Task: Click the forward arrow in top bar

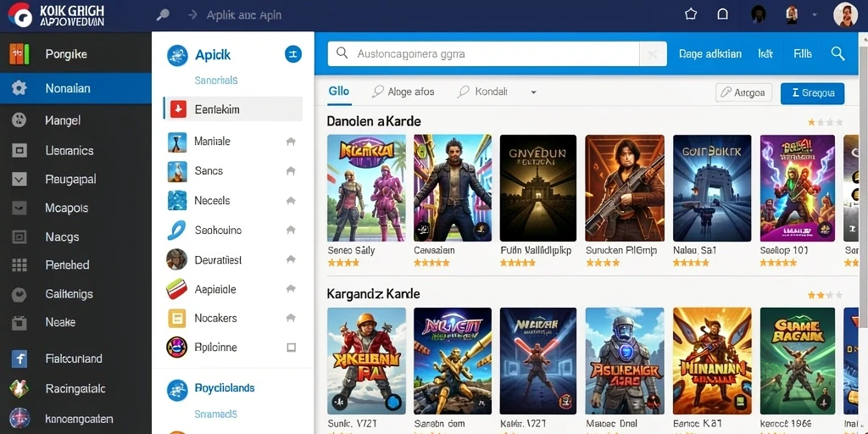Action: tap(192, 15)
